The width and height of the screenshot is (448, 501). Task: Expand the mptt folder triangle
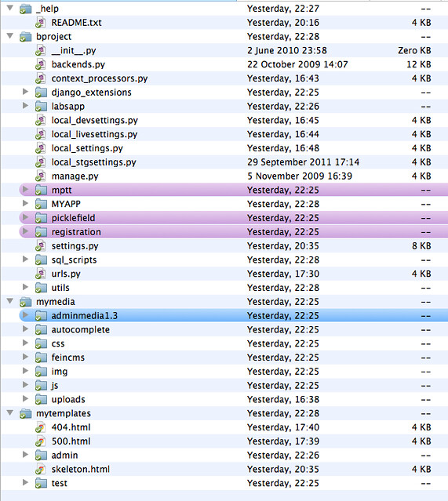pos(25,190)
